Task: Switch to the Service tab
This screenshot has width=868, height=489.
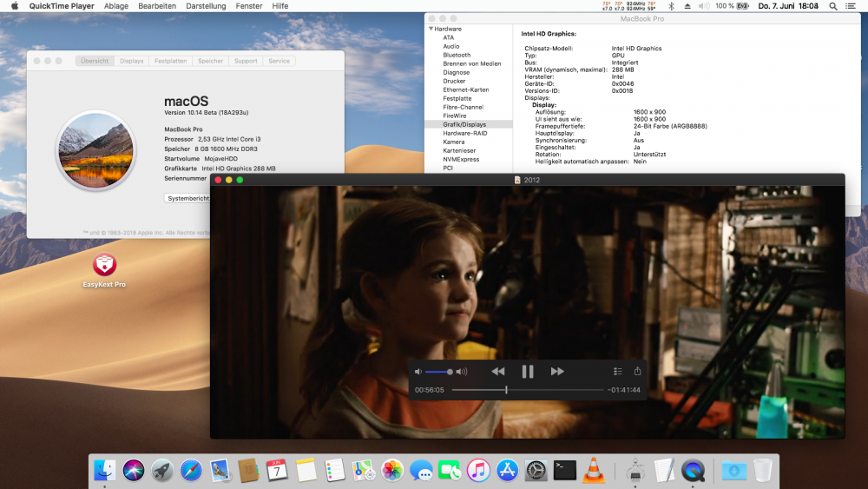Action: point(279,61)
